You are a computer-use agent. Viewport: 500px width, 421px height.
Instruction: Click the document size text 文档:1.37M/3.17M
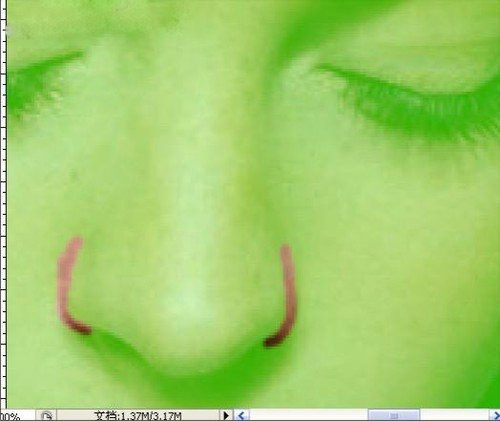tap(138, 416)
